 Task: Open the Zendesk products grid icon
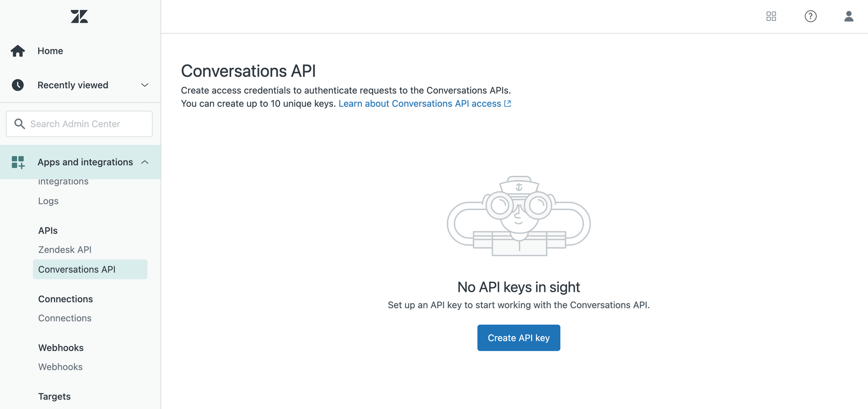(771, 16)
